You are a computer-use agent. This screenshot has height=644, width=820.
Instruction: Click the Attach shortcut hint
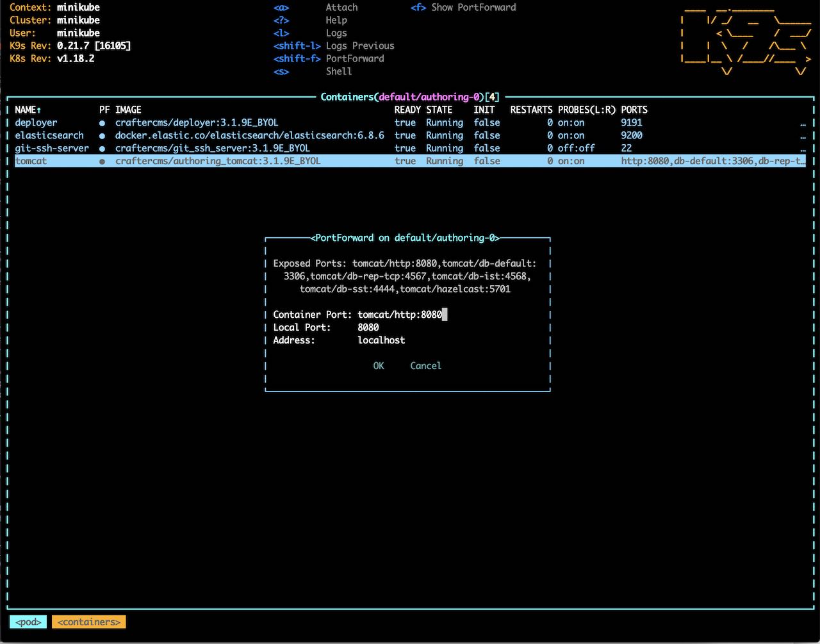(x=341, y=7)
